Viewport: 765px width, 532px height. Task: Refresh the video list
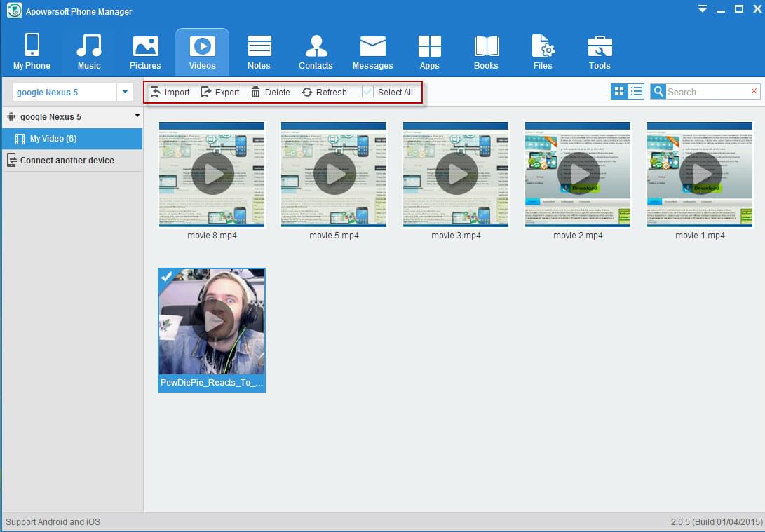pos(325,92)
